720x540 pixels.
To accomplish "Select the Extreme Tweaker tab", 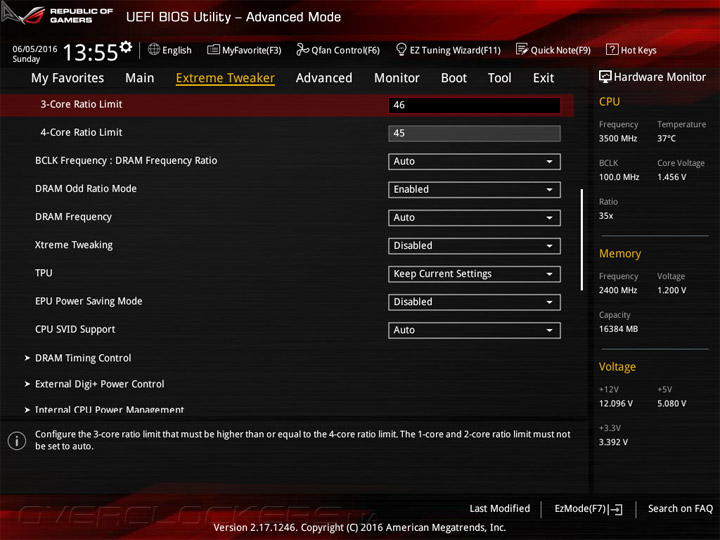I will pyautogui.click(x=225, y=78).
